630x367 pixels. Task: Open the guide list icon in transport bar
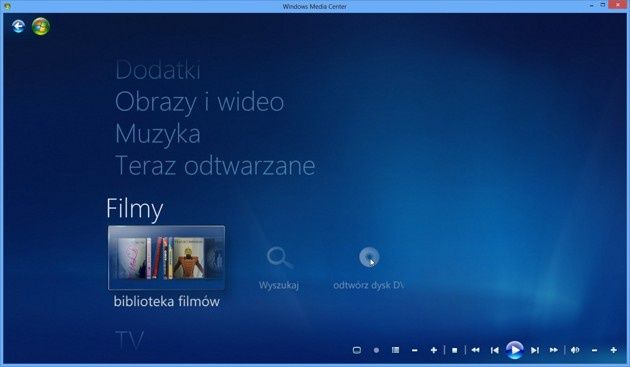[x=395, y=350]
